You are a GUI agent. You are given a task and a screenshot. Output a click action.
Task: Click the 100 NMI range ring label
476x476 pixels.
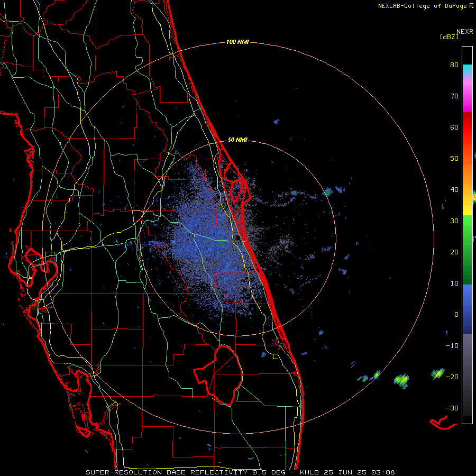pos(237,42)
